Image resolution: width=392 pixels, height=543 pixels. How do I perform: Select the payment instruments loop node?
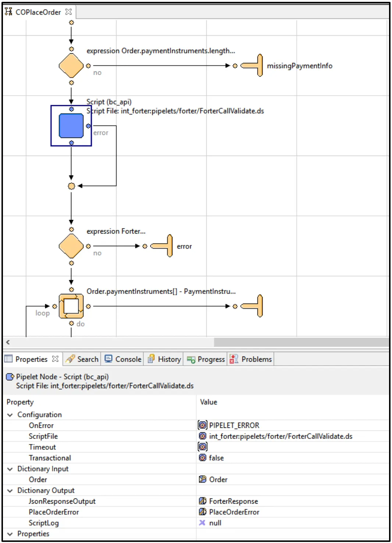tap(71, 306)
